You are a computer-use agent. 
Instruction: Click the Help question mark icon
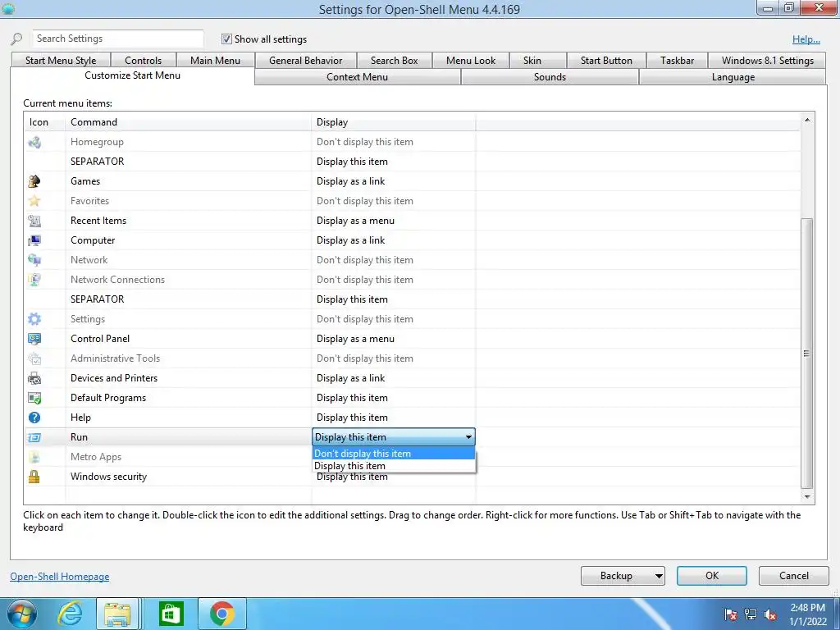(x=34, y=418)
